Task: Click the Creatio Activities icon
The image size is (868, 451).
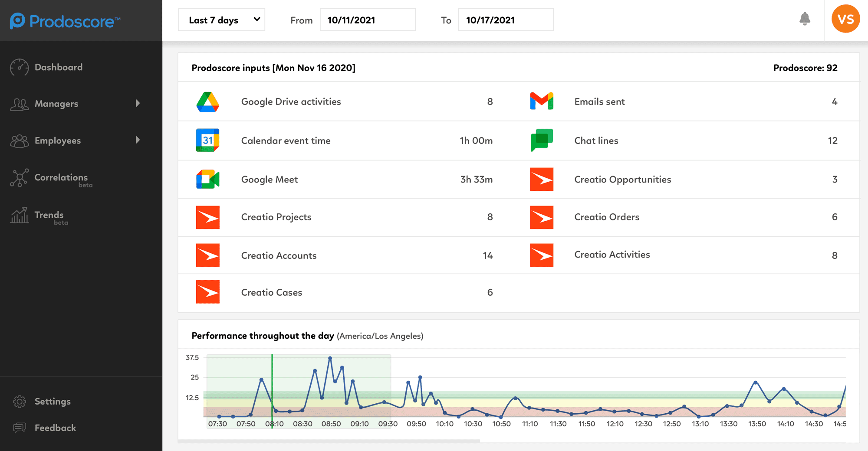Action: [542, 255]
